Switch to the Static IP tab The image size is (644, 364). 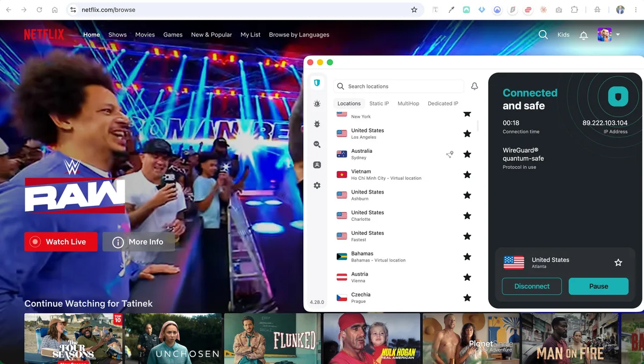[x=379, y=103]
